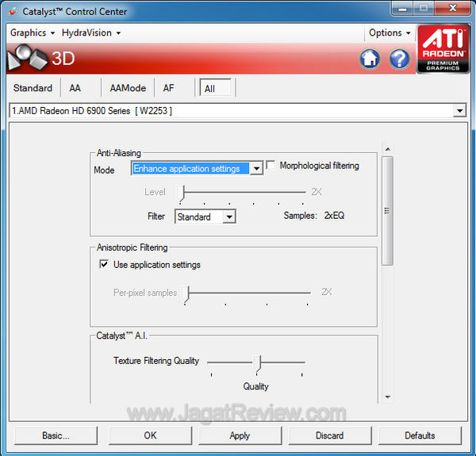Click the ATI Radeon Premium Graphics logo

coord(443,49)
